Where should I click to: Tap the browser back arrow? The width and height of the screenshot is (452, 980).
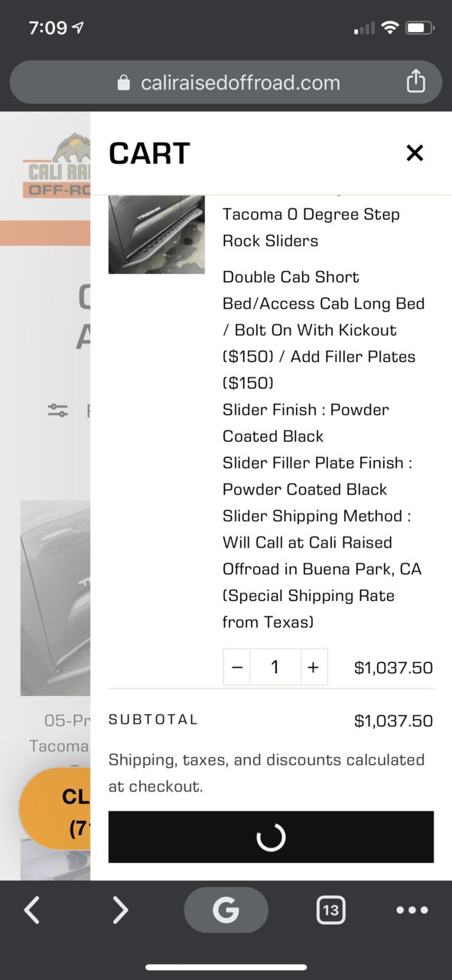(x=31, y=910)
